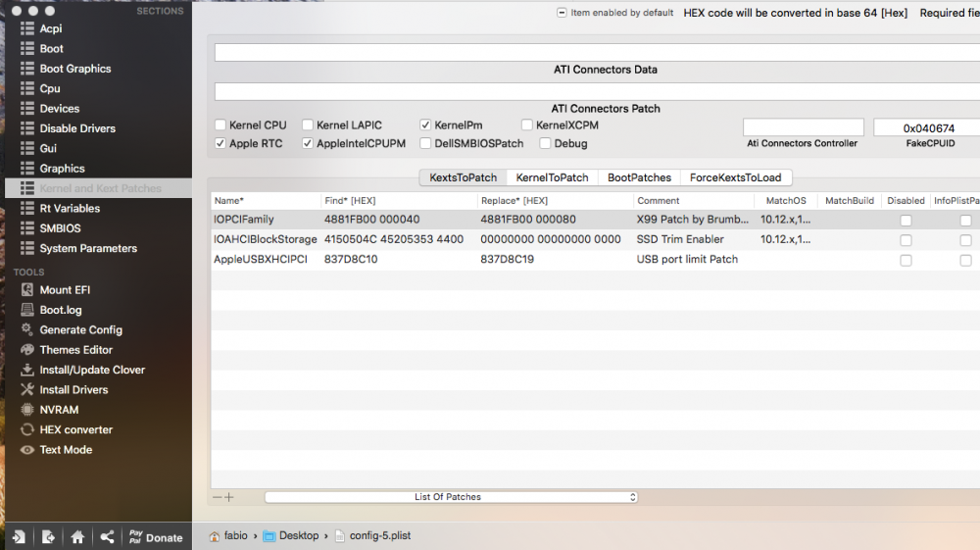Click the Ati Connectors Controller field
Screen dimensions: 980x550
804,127
